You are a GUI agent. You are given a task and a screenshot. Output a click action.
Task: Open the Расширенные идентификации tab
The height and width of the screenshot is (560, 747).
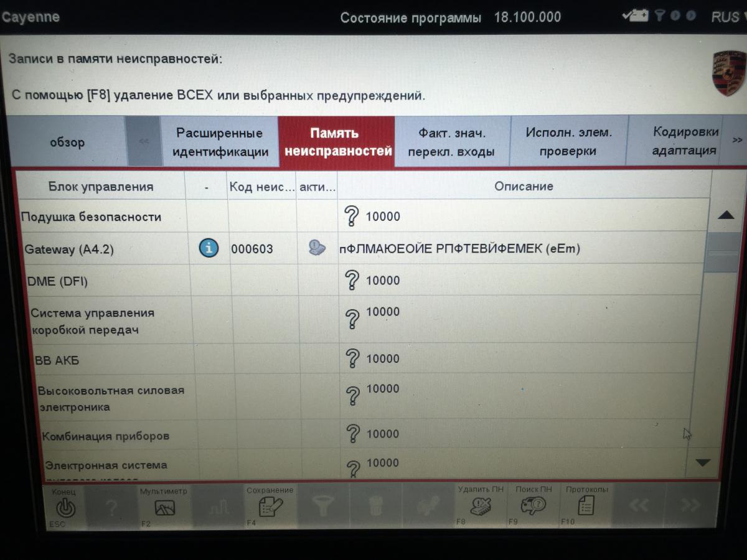[x=219, y=142]
